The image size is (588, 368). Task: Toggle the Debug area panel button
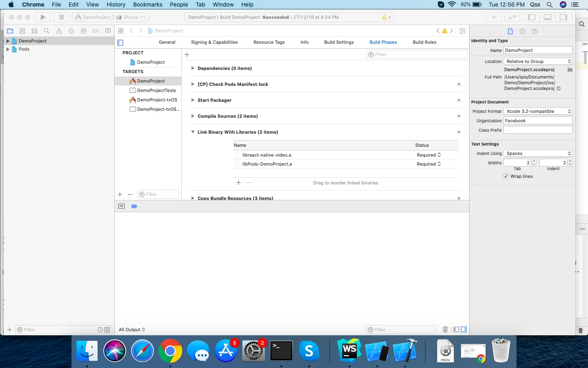(x=548, y=17)
